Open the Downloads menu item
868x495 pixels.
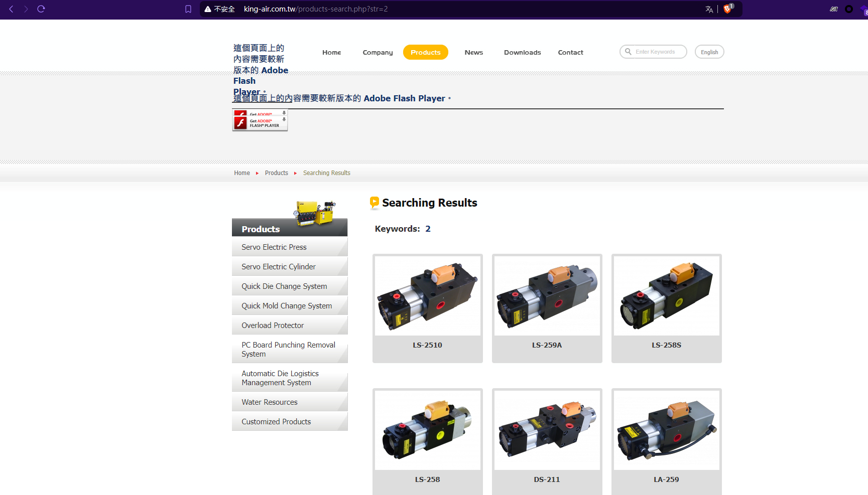[523, 52]
